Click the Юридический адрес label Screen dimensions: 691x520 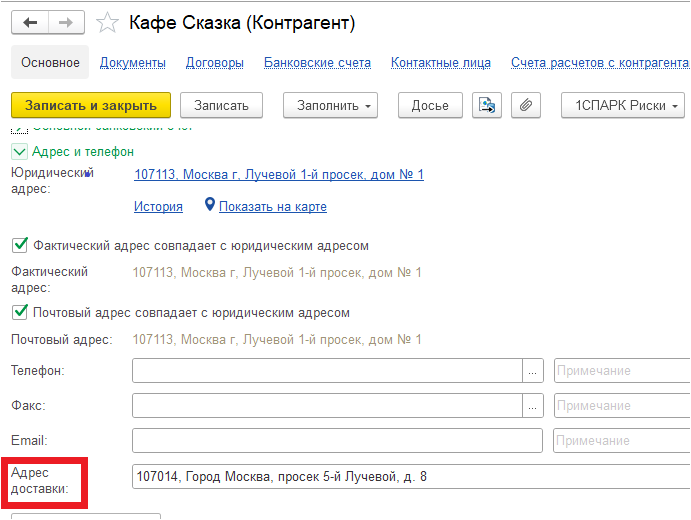[52, 181]
